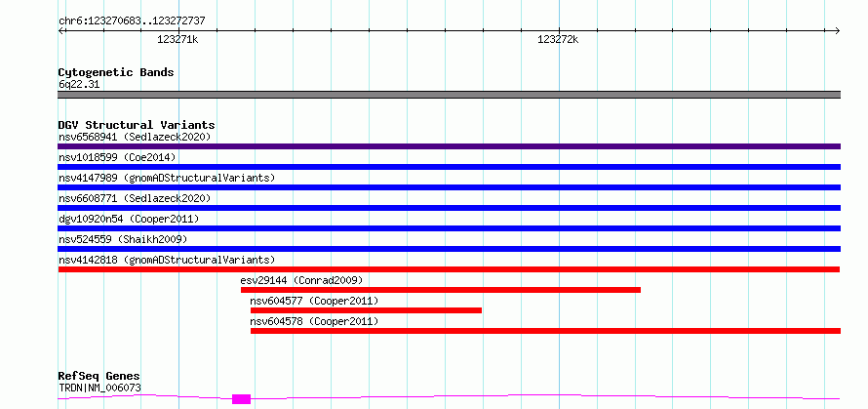868x409 pixels.
Task: Click the Cytogenetic Bands track title
Action: [x=116, y=72]
